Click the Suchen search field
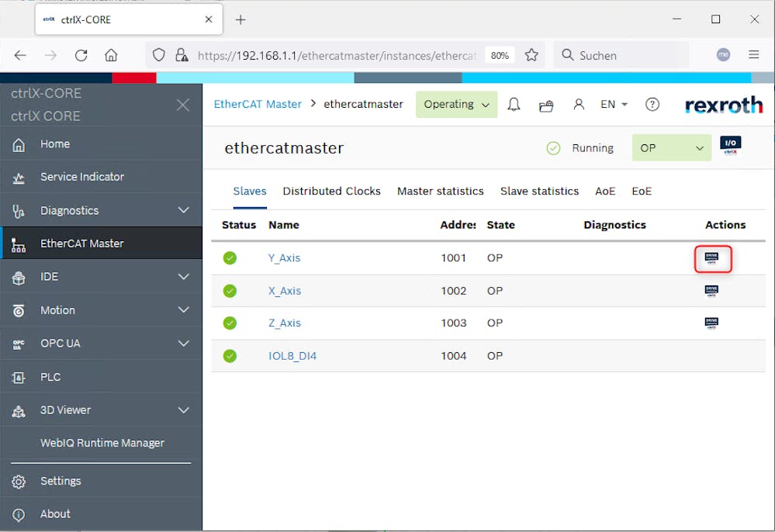The width and height of the screenshot is (775, 532). coord(621,55)
